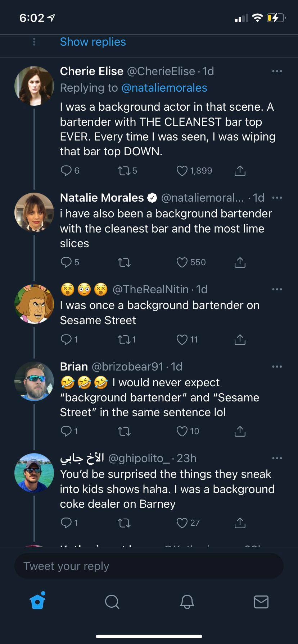
Task: Go to the Home tab
Action: [x=37, y=602]
